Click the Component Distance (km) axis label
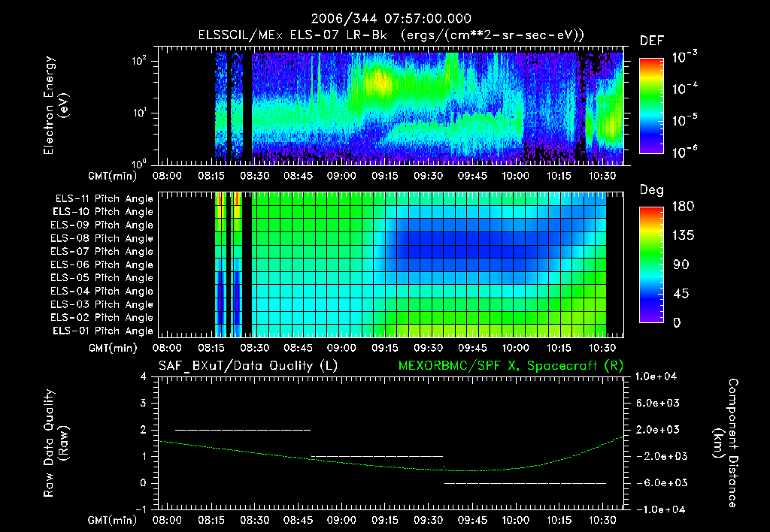Image resolution: width=770 pixels, height=532 pixels. pos(726,443)
